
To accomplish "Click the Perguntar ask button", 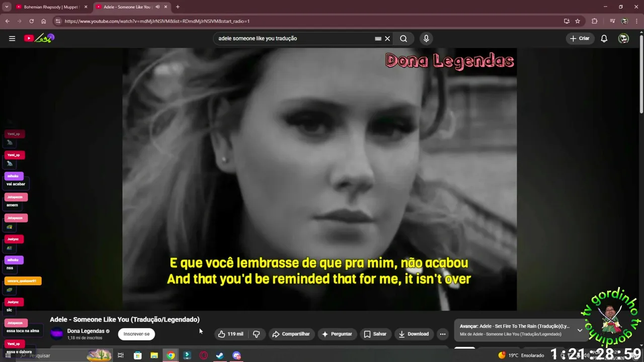I will coord(337,334).
